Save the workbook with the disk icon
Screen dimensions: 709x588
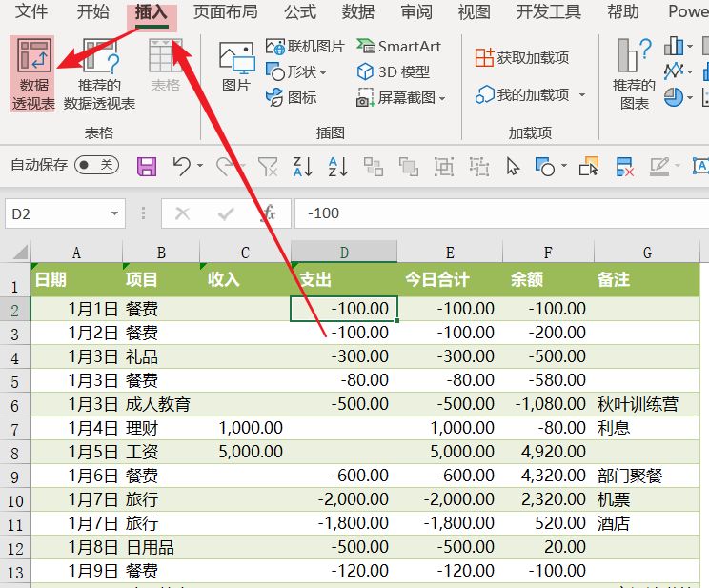[x=147, y=167]
